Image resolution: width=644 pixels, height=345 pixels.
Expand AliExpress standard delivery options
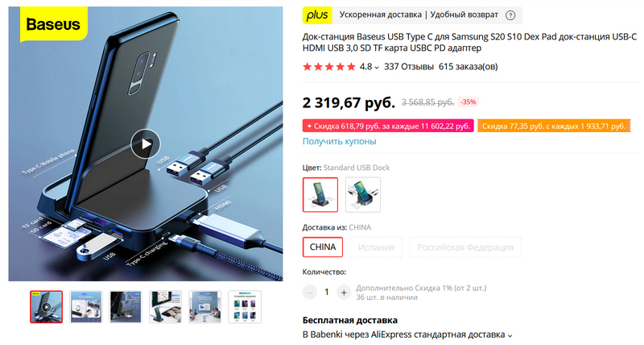(x=510, y=335)
